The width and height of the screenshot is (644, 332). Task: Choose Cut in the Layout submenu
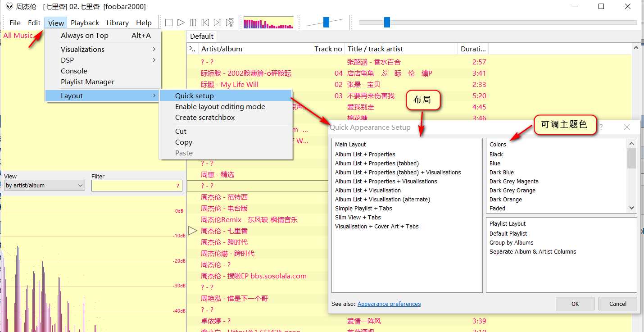(226, 131)
